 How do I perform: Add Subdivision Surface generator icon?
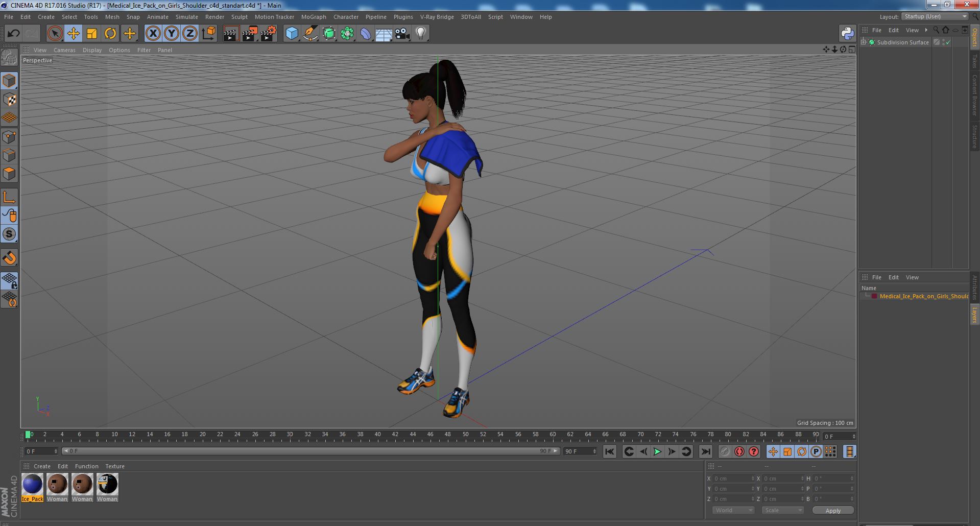coord(329,34)
